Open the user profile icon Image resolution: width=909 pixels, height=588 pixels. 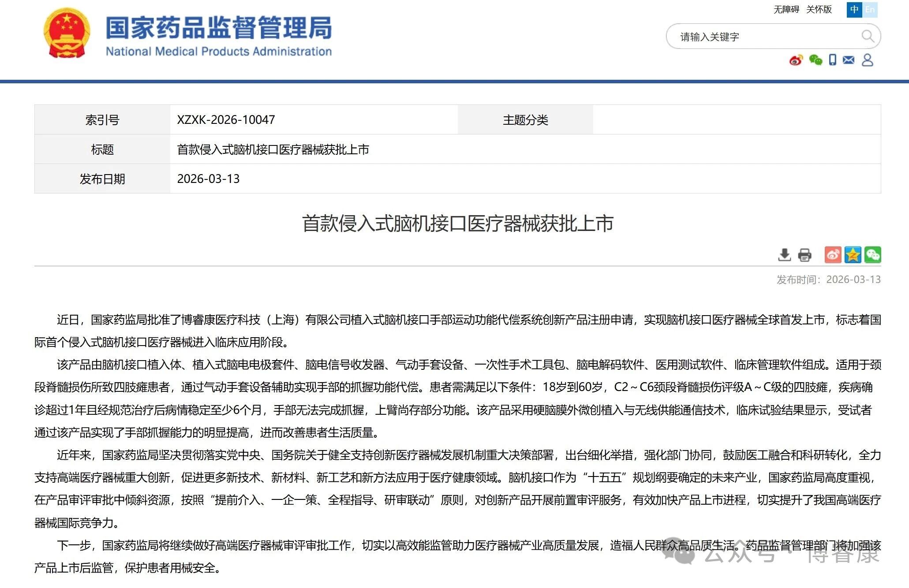867,60
